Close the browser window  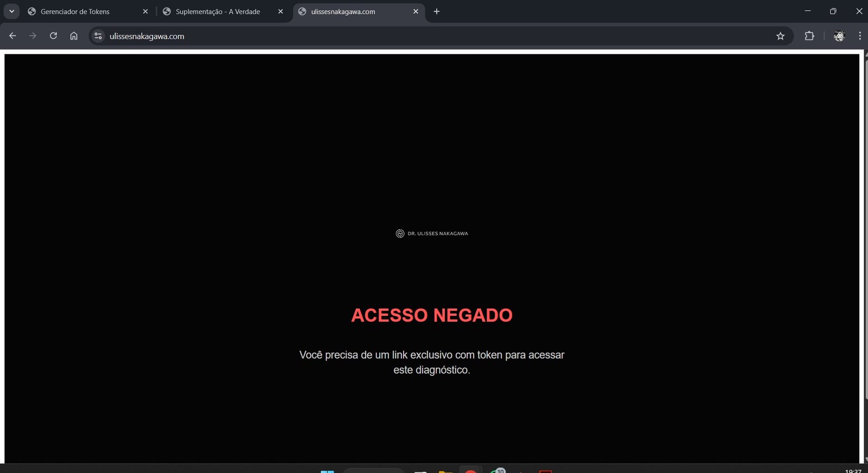(x=859, y=11)
